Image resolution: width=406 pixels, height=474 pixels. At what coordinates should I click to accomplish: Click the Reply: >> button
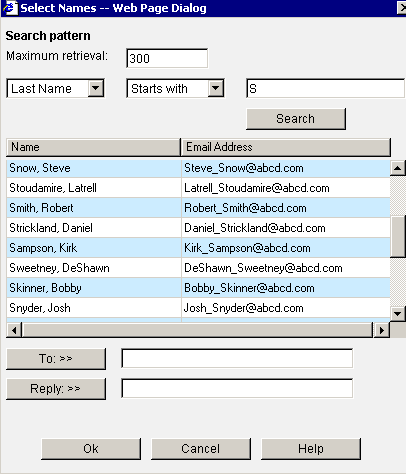coord(56,389)
